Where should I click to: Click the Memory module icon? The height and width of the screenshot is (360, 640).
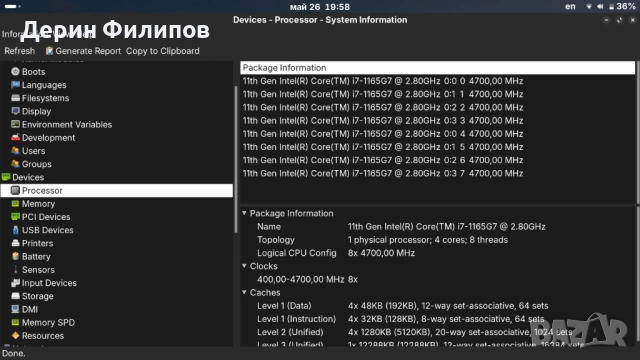16,203
